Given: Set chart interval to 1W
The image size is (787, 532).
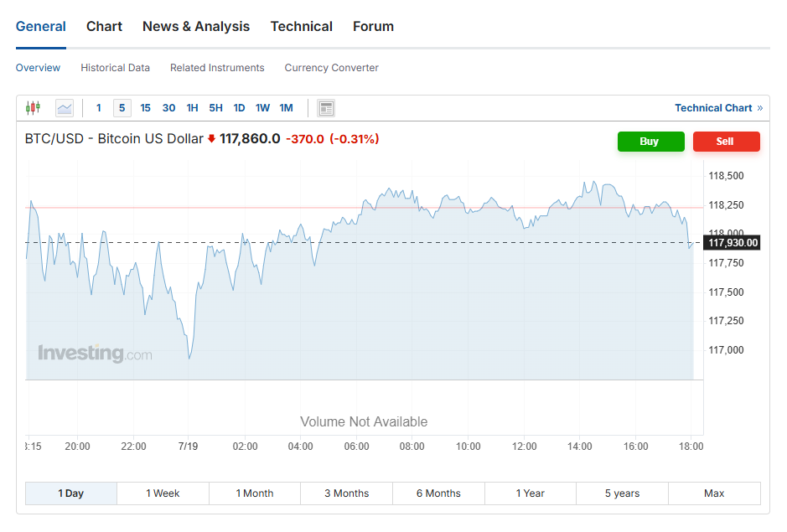Looking at the screenshot, I should coord(262,108).
